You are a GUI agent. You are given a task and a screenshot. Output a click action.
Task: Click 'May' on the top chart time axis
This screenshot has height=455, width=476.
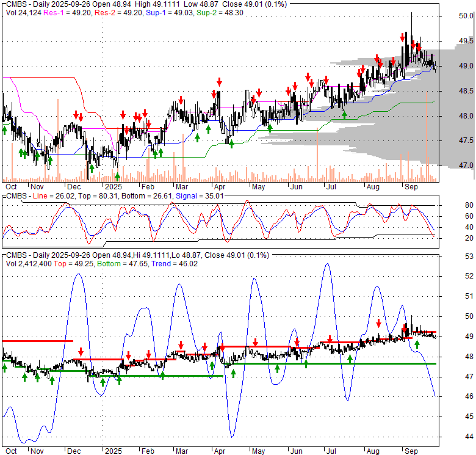pos(258,187)
